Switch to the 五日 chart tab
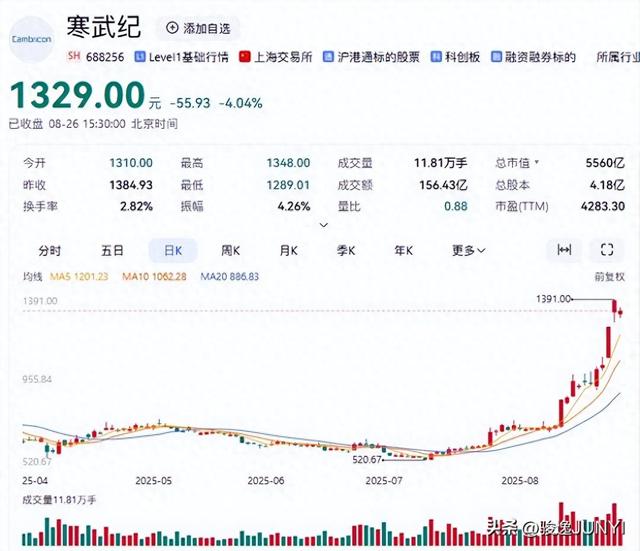 (112, 250)
